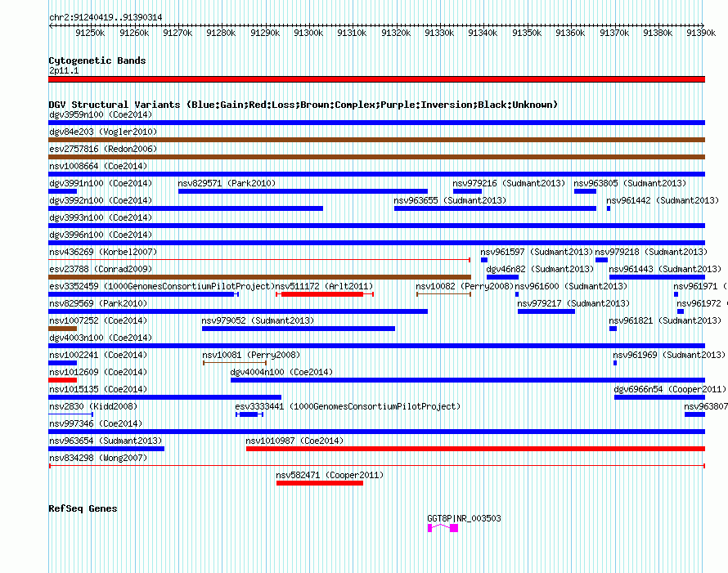Click the brown nsv1007252 complex bar
Viewport: 728px width, 573px height.
pyautogui.click(x=63, y=329)
